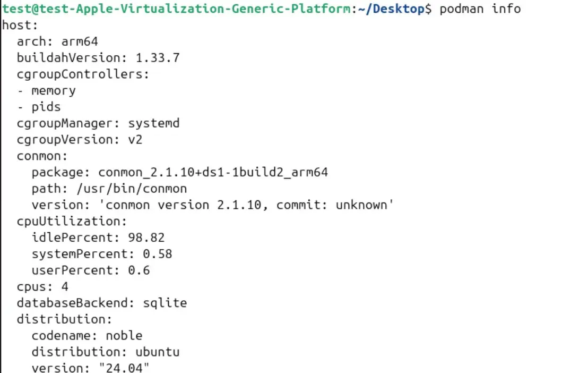This screenshot has height=373, width=588.
Task: Click the '- memory' list entry
Action: tap(46, 91)
